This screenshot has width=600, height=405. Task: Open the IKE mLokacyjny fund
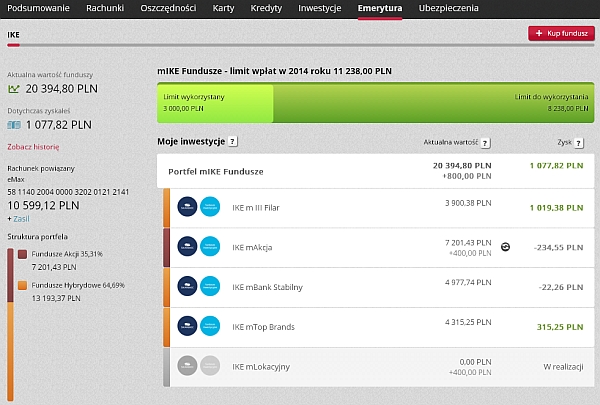click(378, 367)
